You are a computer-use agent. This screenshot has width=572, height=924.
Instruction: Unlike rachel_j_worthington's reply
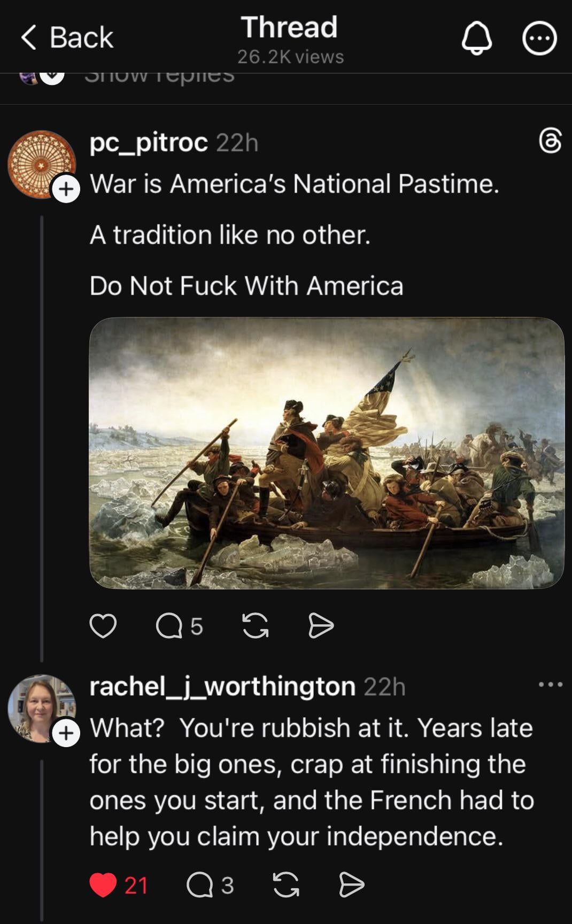[x=103, y=885]
